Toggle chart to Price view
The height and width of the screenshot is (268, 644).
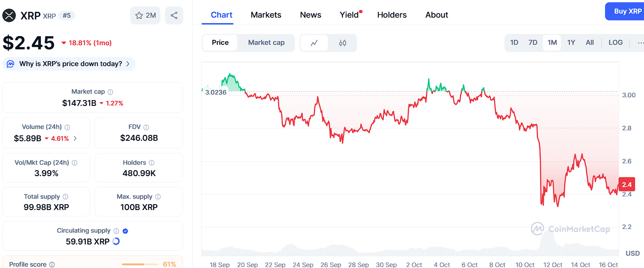click(220, 43)
